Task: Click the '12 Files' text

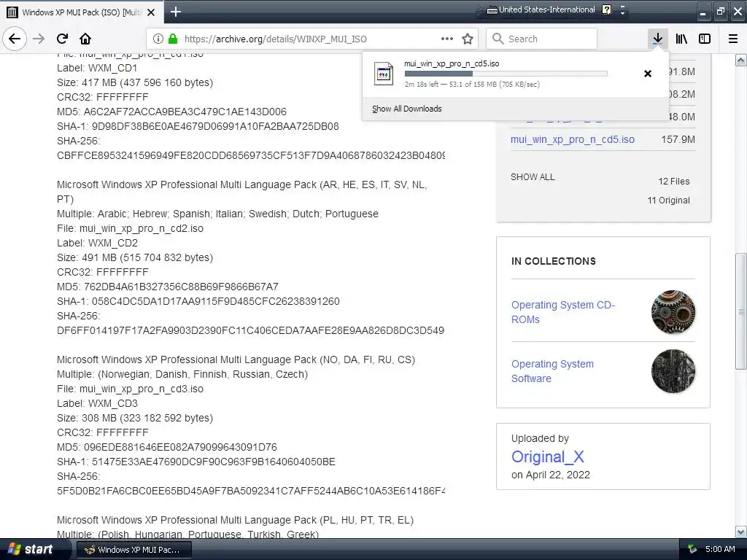Action: [674, 182]
